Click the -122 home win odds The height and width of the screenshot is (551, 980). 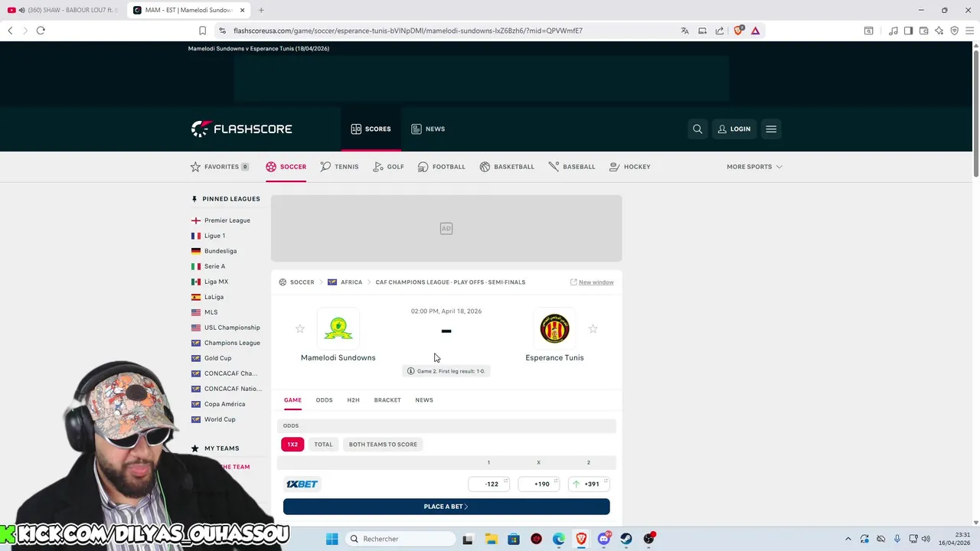489,484
